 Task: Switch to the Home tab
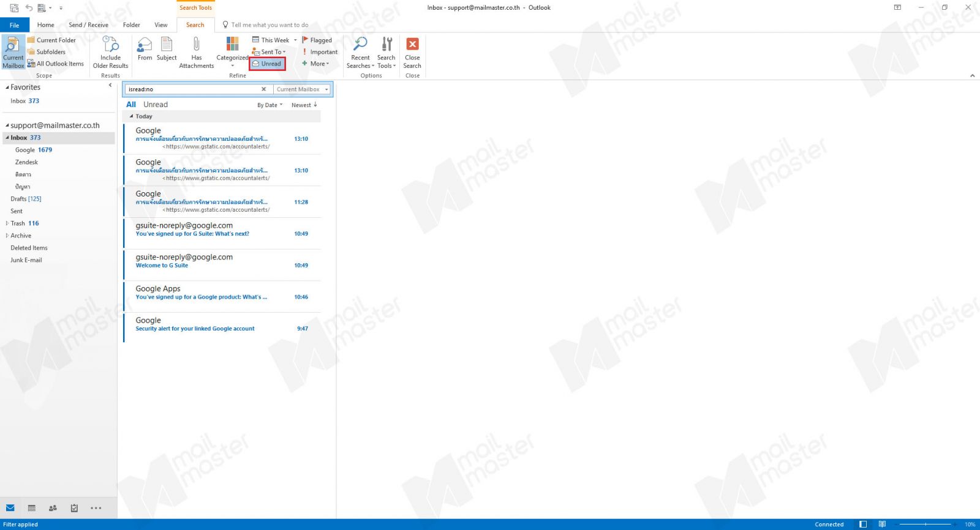click(x=45, y=25)
